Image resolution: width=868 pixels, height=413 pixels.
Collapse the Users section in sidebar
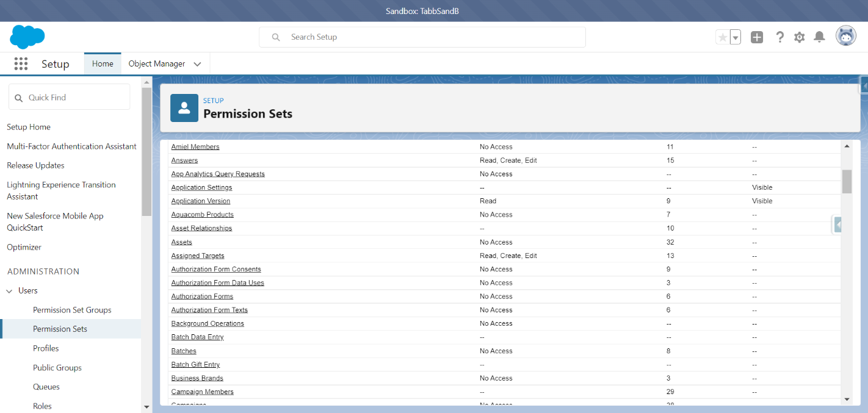pyautogui.click(x=10, y=291)
